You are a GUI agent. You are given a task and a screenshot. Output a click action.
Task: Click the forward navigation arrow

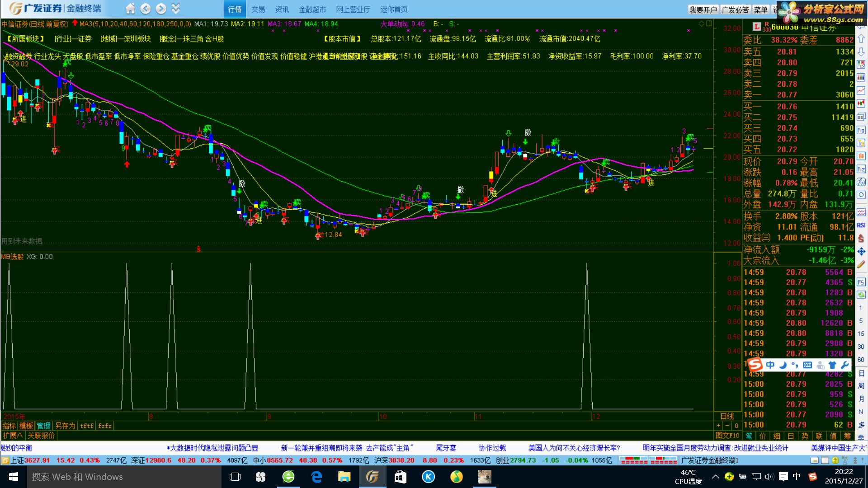(x=161, y=9)
